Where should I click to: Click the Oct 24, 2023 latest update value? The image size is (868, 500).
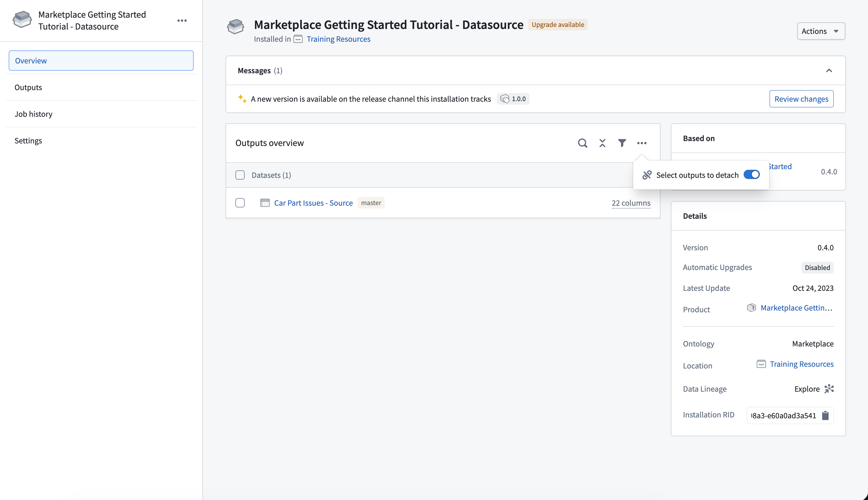click(x=813, y=288)
